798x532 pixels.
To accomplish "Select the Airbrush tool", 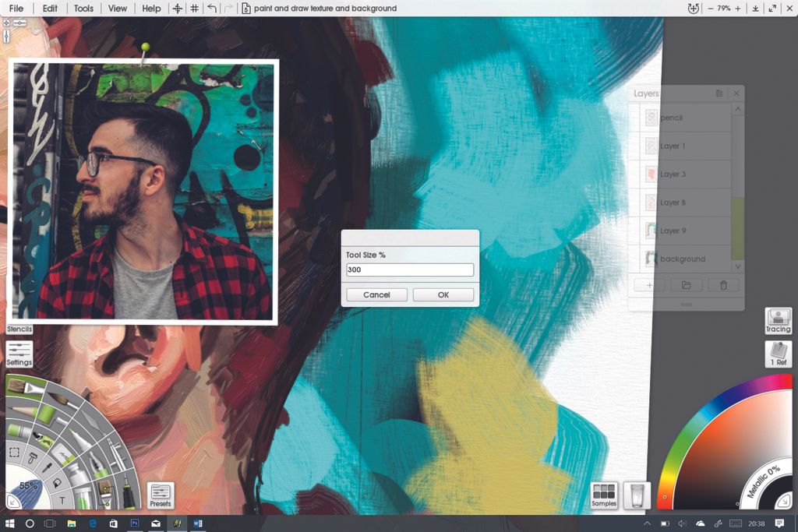I will (116, 454).
